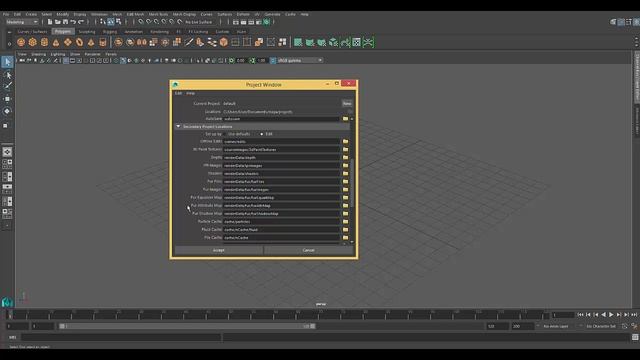The width and height of the screenshot is (640, 360).
Task: Select the Use defaults radio button
Action: 226,134
